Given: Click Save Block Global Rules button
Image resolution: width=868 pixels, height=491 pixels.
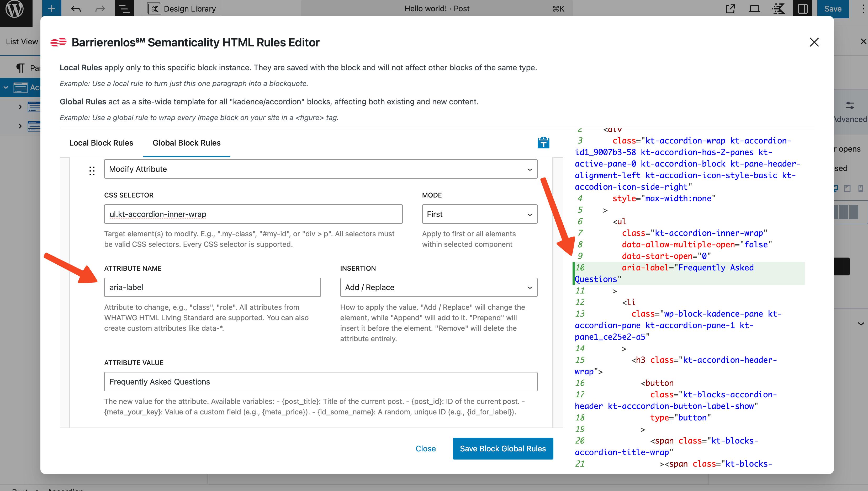Looking at the screenshot, I should point(503,449).
